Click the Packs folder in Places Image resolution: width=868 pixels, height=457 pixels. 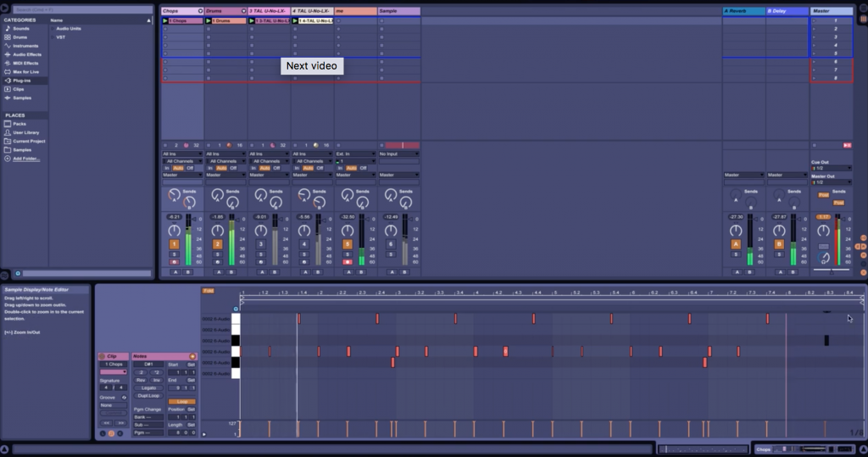(x=19, y=124)
